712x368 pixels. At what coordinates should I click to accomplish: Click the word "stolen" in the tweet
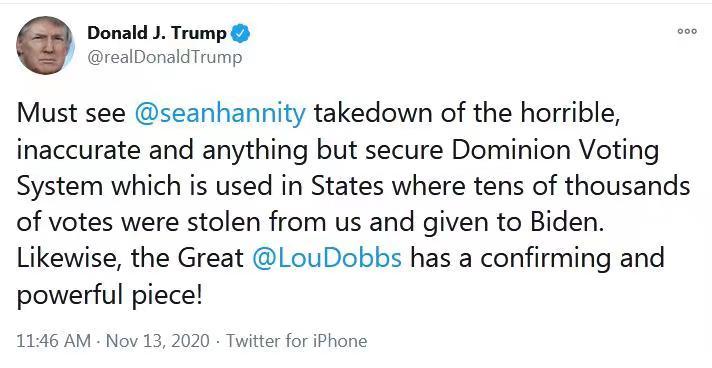224,222
